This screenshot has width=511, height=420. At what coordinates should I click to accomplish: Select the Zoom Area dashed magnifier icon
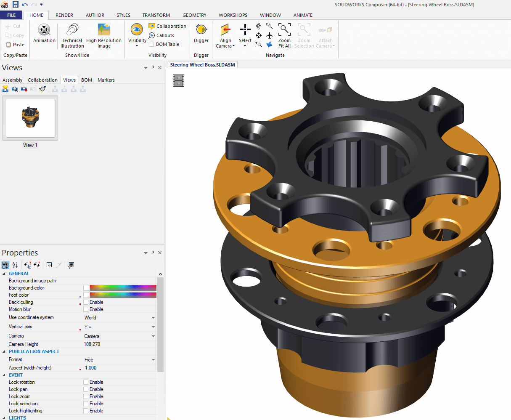[x=270, y=26]
